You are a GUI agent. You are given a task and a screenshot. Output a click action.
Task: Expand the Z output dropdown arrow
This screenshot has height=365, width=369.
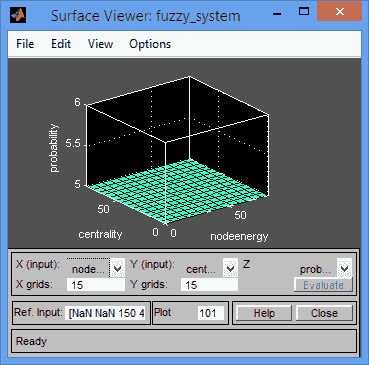point(344,268)
